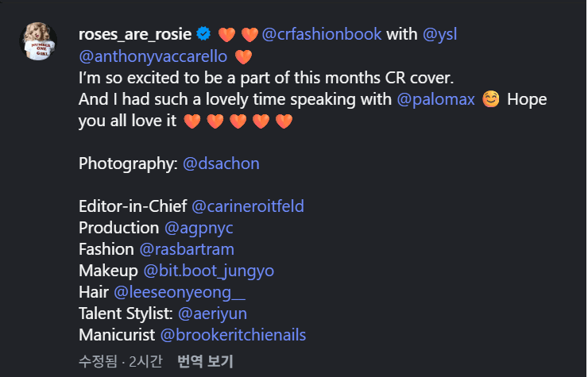Click 번역 보기 to translate caption
Image resolution: width=588 pixels, height=377 pixels.
coord(205,362)
